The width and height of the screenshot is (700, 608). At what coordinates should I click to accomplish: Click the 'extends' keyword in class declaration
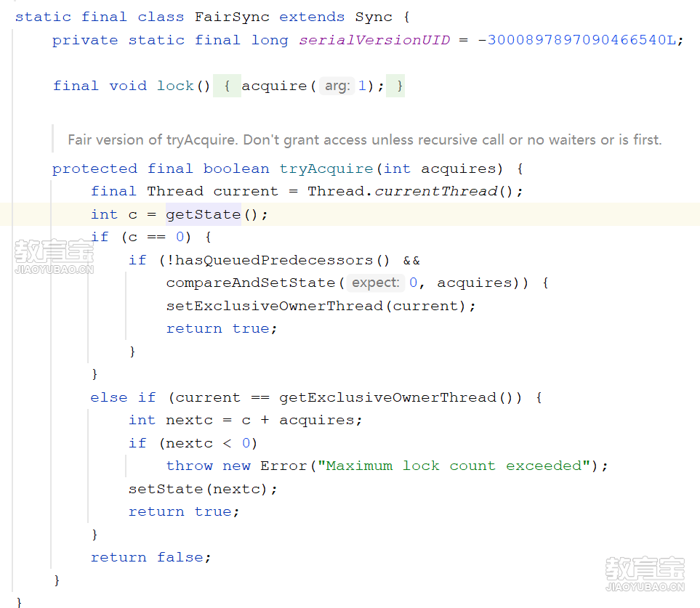[312, 17]
